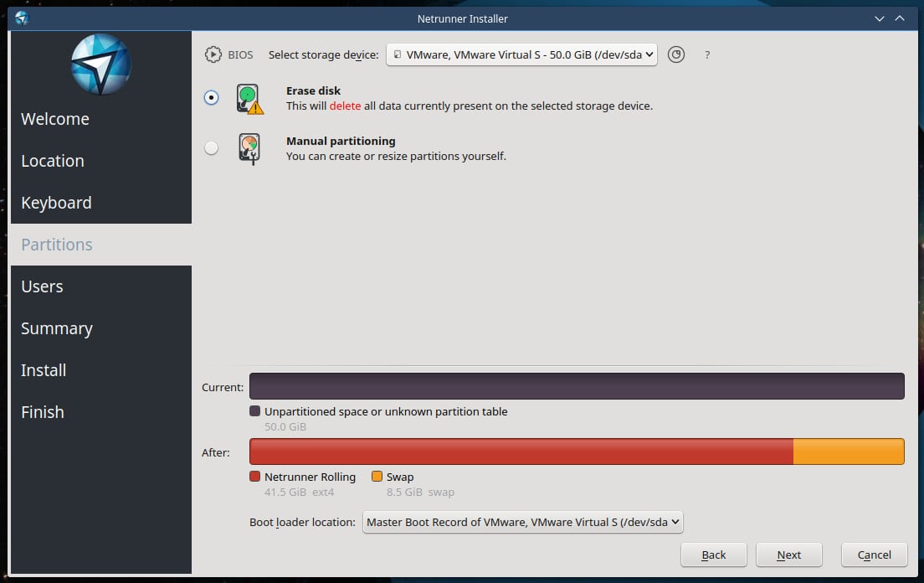Click the Next button
Viewport: 924px width, 583px height.
click(789, 555)
